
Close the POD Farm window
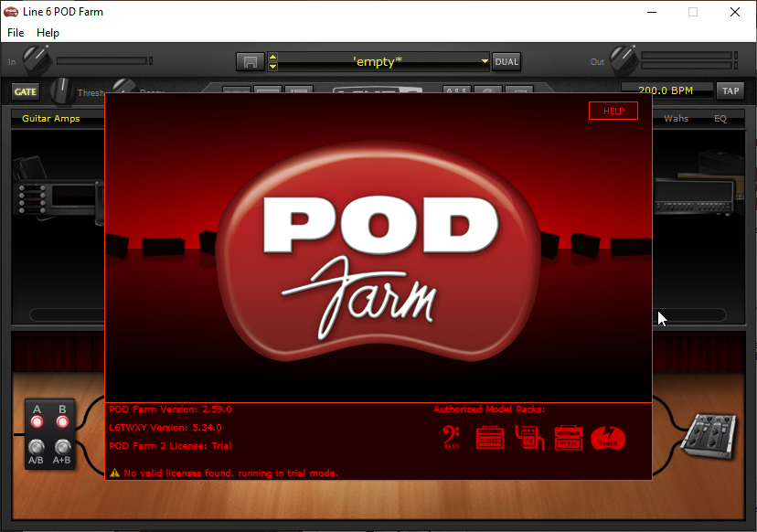click(x=735, y=12)
